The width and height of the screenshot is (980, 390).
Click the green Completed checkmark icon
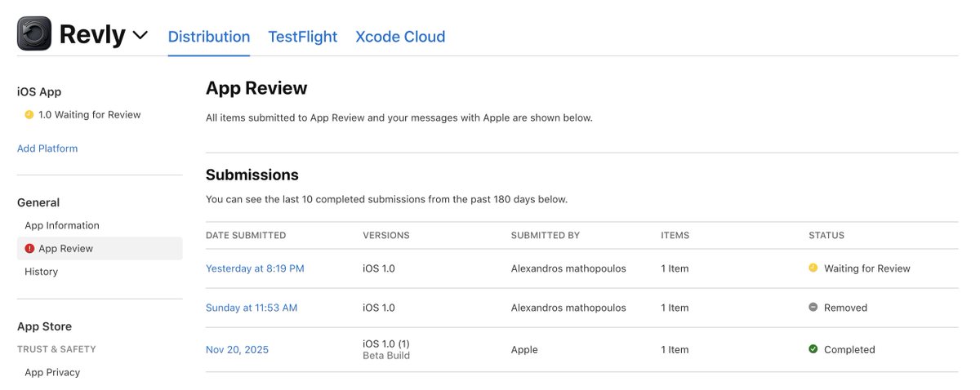click(x=813, y=349)
